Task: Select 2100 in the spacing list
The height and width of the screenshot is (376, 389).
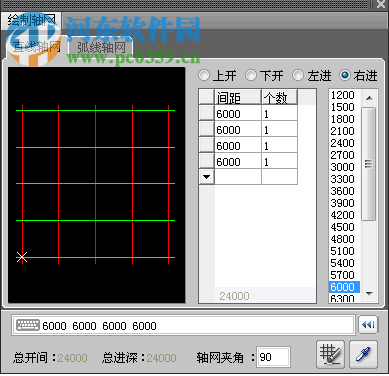Action: (x=343, y=131)
